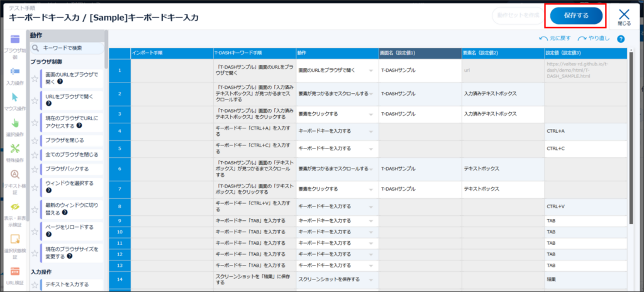Click the blue help question mark icon
Viewport: 644px width, 292px height.
point(621,38)
